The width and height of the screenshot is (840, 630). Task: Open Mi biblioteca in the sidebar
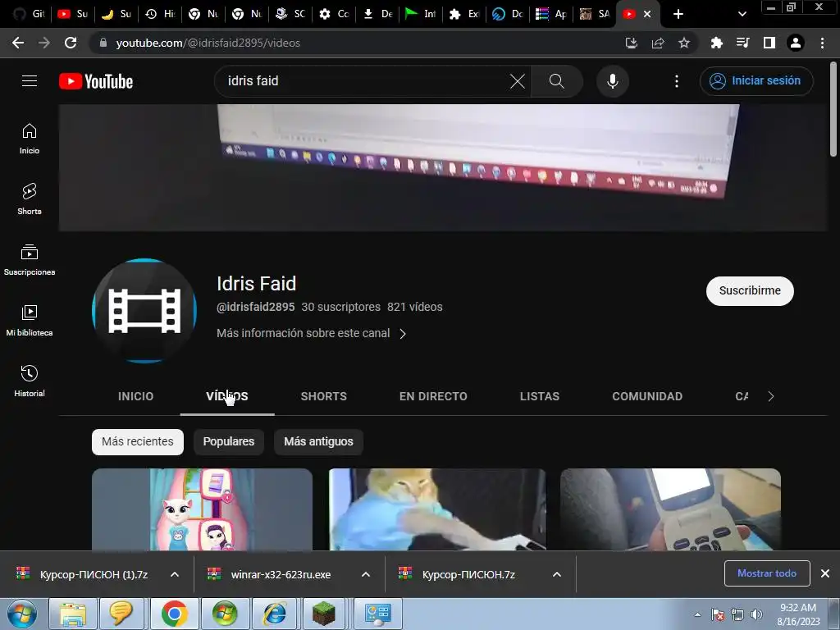pos(30,321)
